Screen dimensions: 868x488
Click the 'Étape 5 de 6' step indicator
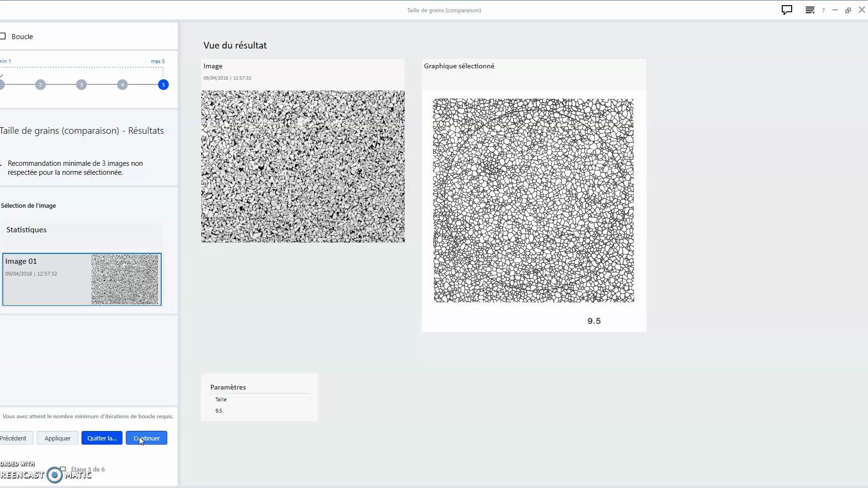click(88, 469)
